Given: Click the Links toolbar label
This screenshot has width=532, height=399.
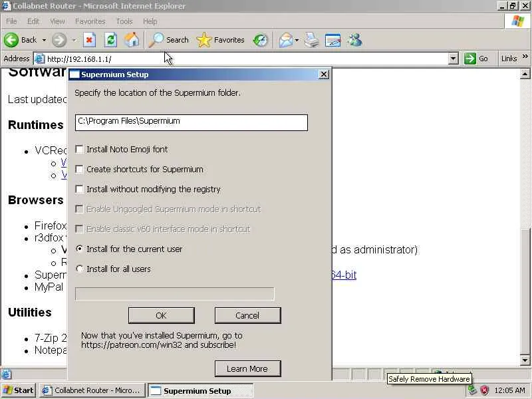Looking at the screenshot, I should click(x=509, y=59).
